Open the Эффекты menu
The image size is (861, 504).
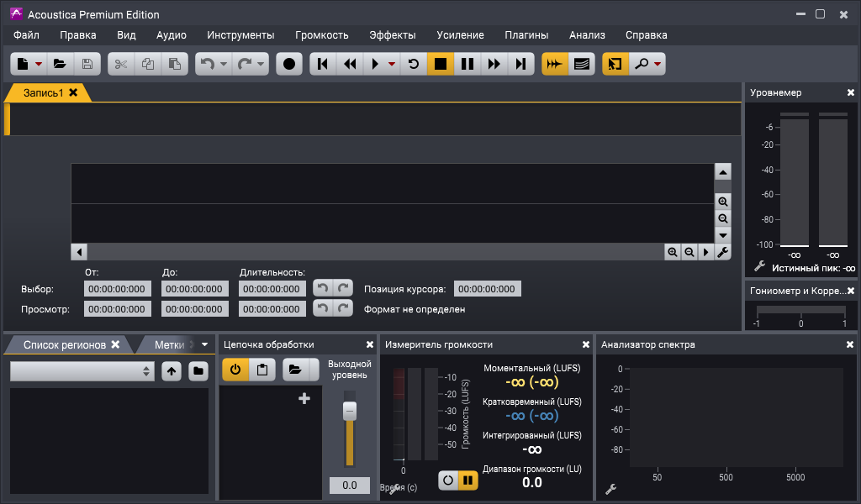[x=392, y=34]
